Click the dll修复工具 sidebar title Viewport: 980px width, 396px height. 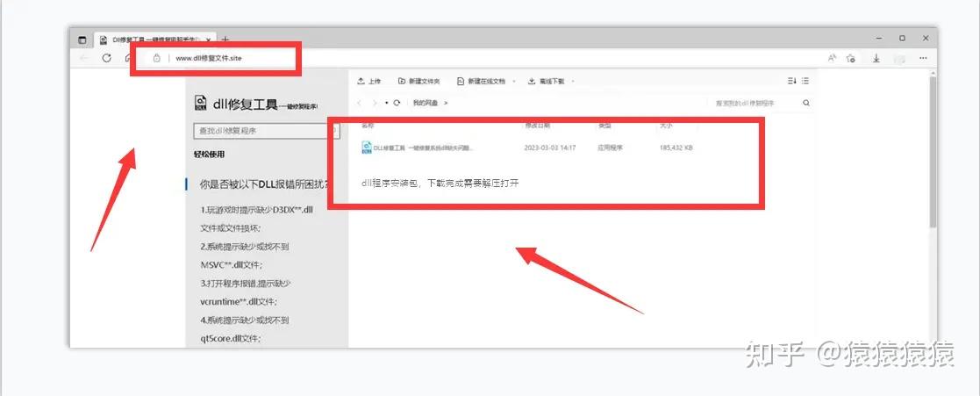point(245,104)
